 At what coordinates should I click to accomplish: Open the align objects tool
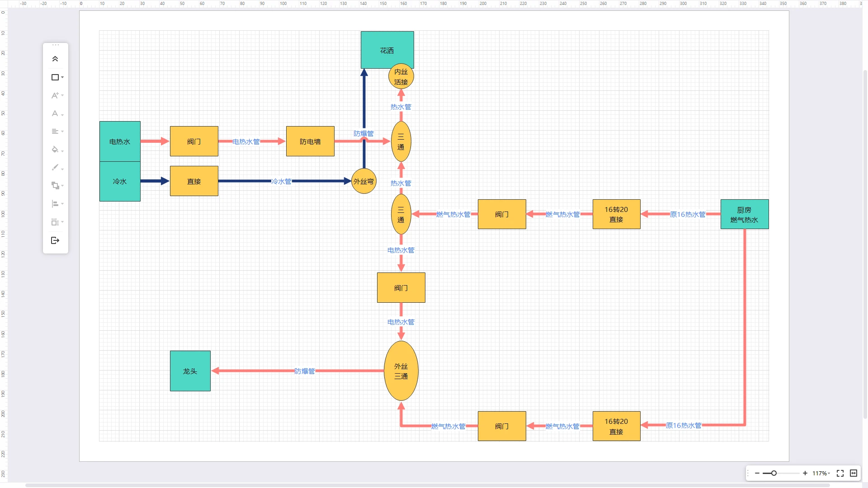click(x=55, y=204)
